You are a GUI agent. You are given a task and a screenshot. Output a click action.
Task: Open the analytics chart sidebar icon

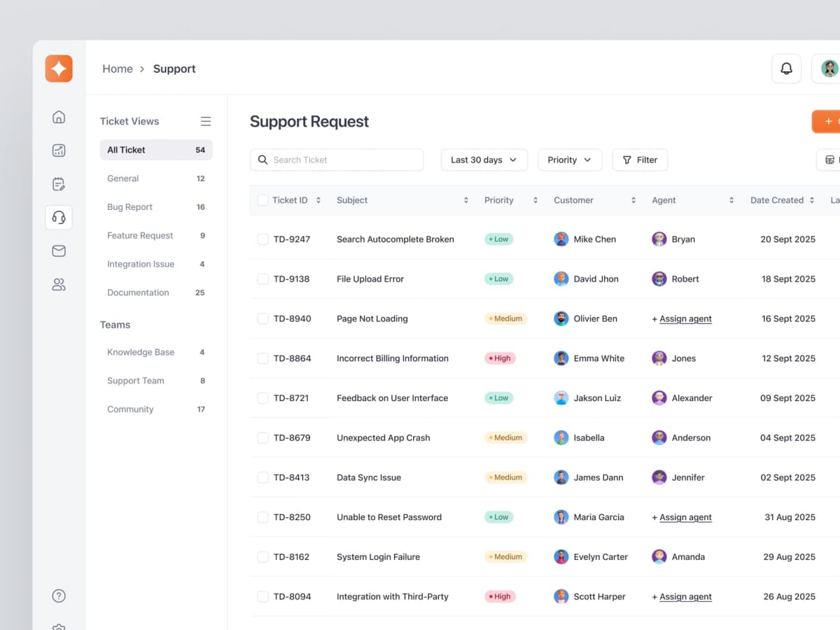tap(59, 150)
